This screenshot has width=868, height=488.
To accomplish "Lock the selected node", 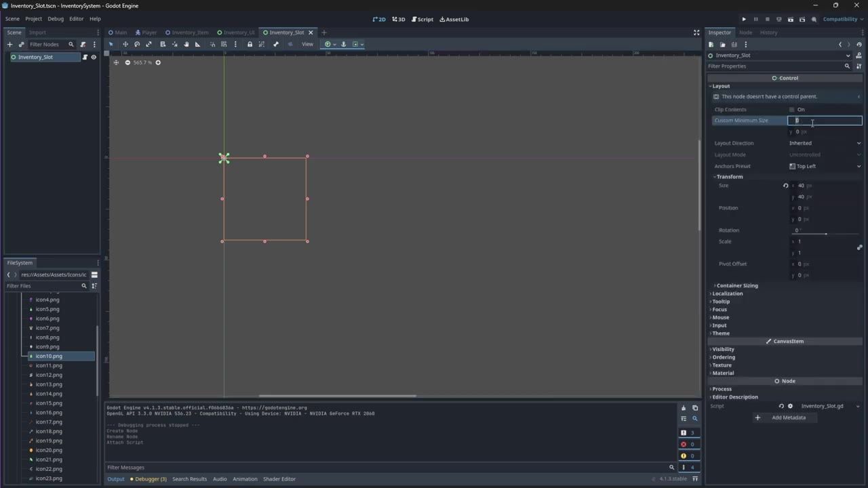I will 250,44.
